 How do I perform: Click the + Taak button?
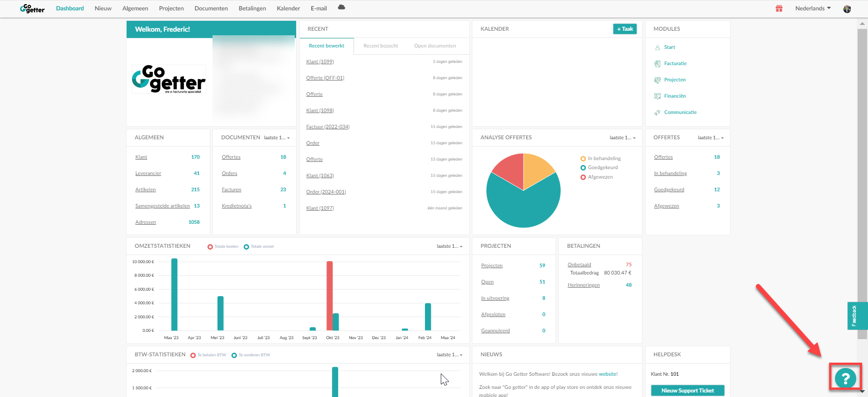[x=625, y=29]
